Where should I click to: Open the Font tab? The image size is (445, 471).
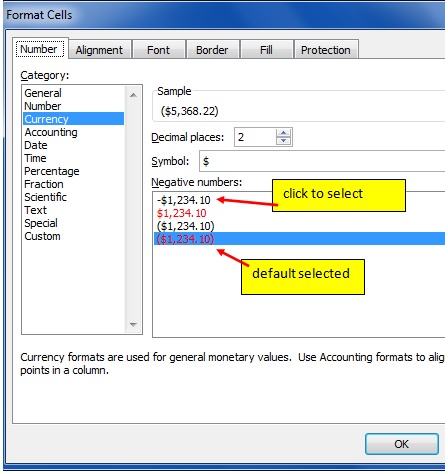pos(158,50)
